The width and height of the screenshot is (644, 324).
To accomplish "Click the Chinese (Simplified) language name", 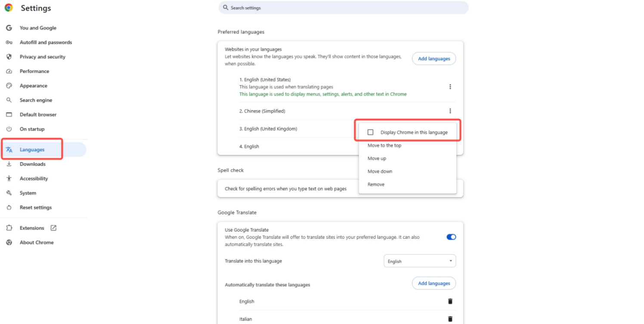I will 262,111.
